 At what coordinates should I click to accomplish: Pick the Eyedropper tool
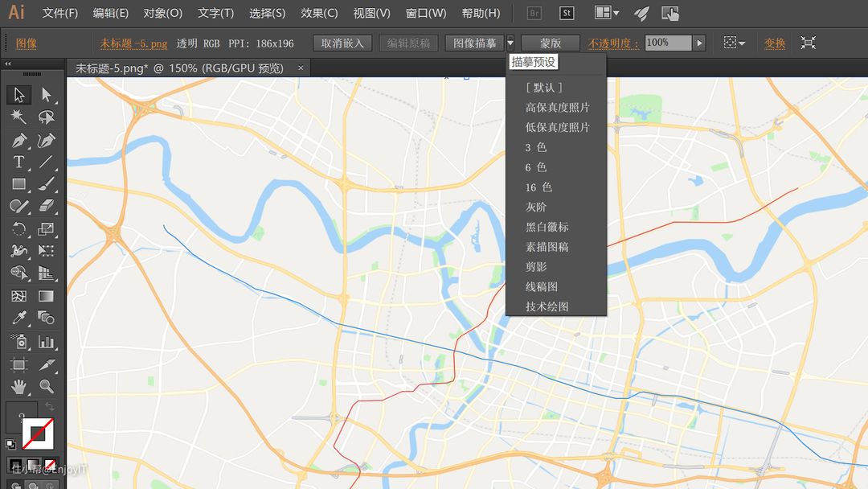[x=18, y=318]
